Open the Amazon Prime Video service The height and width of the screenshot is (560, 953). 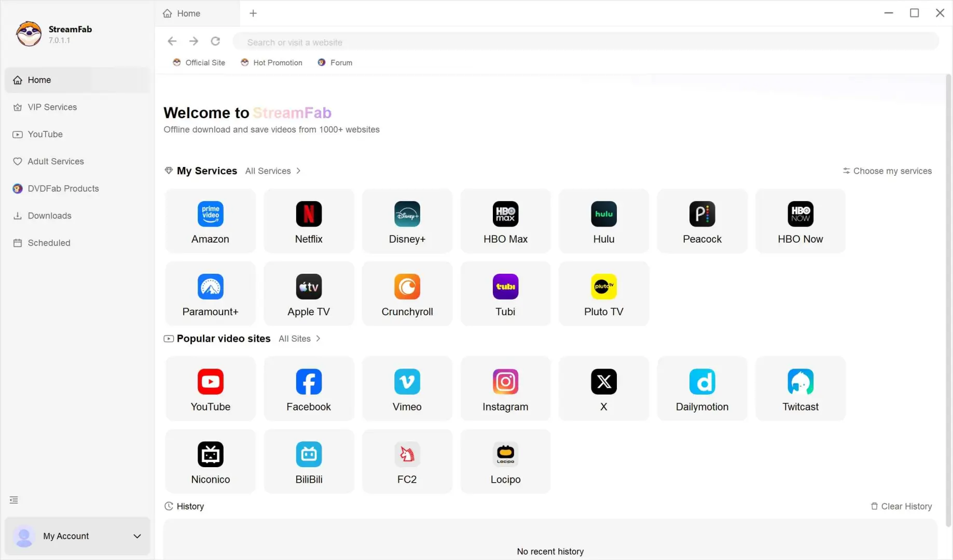[x=210, y=221]
